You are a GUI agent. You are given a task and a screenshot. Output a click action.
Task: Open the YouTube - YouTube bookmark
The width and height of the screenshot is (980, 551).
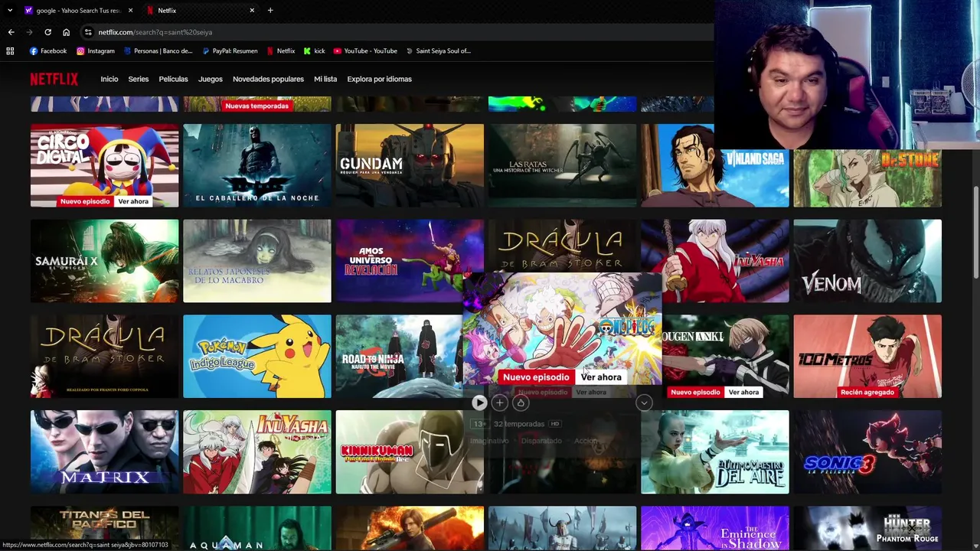point(365,51)
